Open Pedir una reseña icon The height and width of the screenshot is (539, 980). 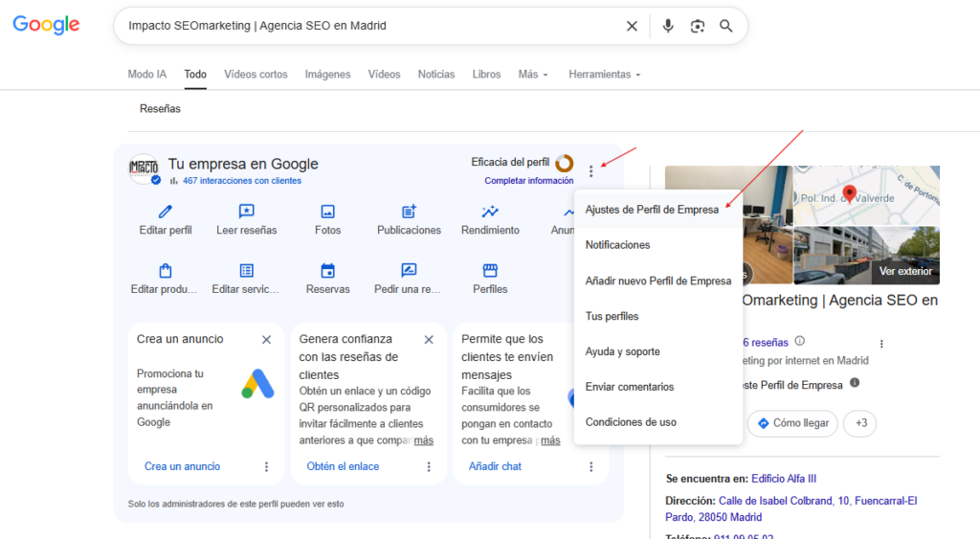click(409, 271)
